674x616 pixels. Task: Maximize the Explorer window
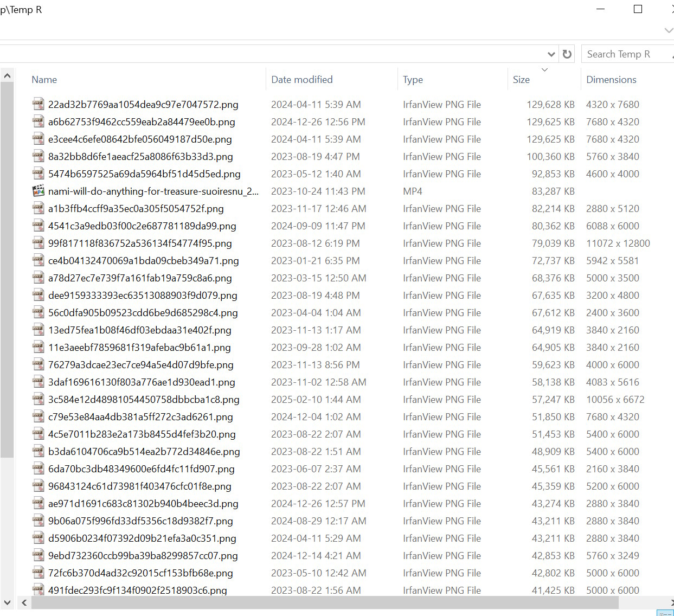tap(638, 9)
